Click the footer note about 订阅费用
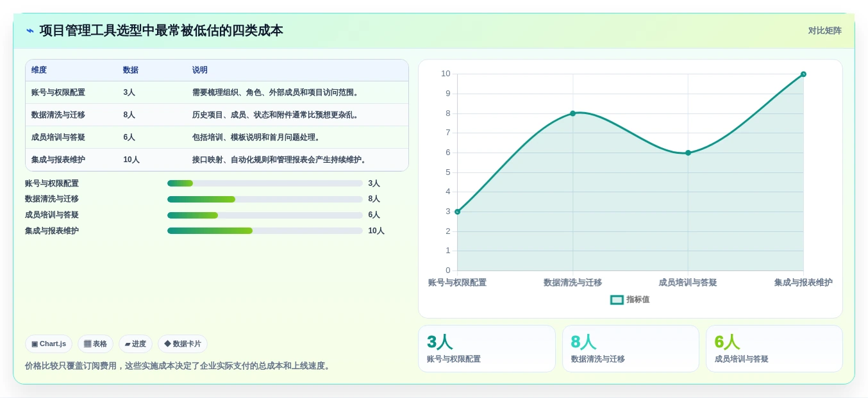Image resolution: width=868 pixels, height=398 pixels. 179,366
